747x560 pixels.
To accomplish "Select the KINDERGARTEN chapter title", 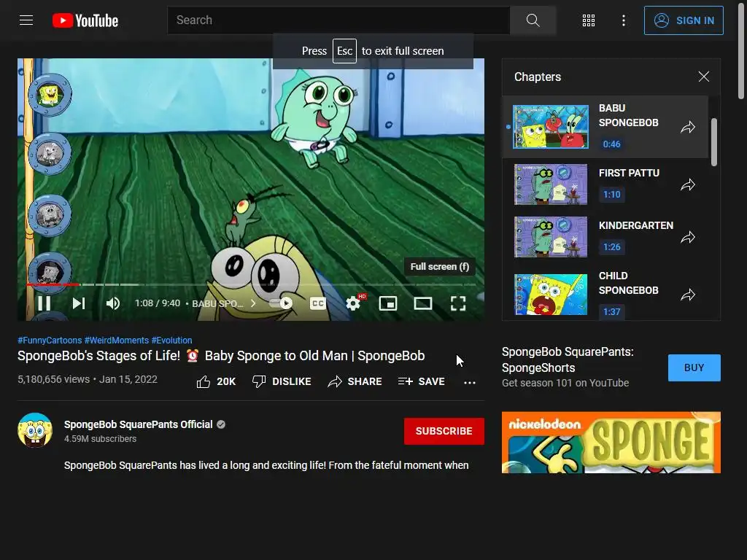I will coord(636,225).
